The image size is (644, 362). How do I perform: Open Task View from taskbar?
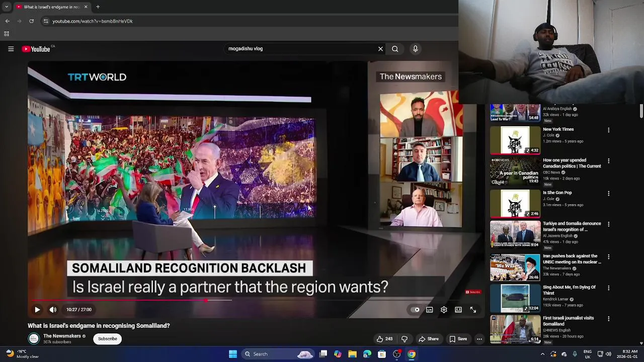click(x=324, y=354)
